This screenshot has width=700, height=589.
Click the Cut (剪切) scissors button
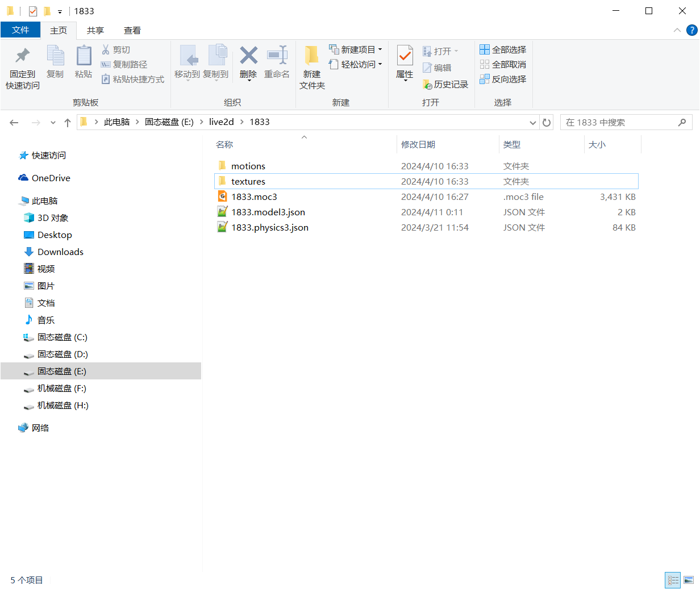(x=116, y=50)
